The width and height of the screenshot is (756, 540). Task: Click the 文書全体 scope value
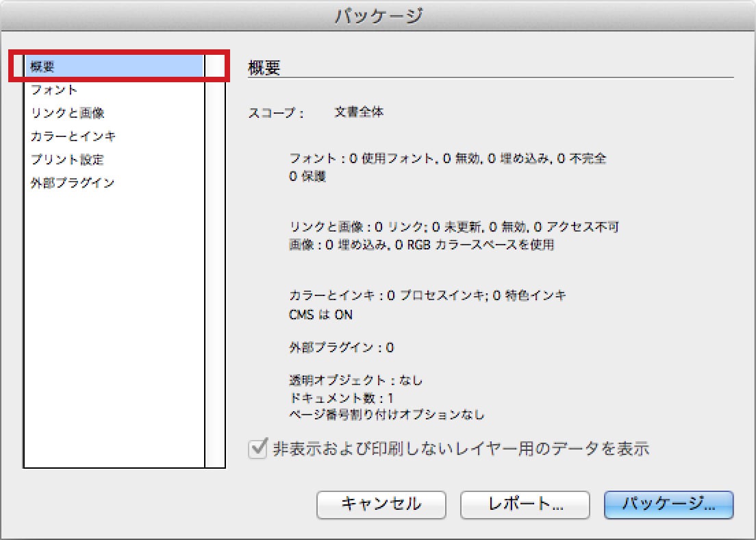pos(359,112)
